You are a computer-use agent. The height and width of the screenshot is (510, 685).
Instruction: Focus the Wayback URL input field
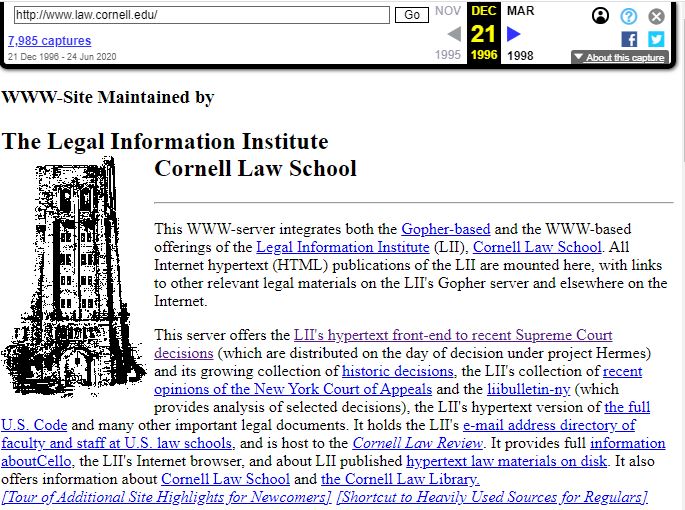(201, 15)
